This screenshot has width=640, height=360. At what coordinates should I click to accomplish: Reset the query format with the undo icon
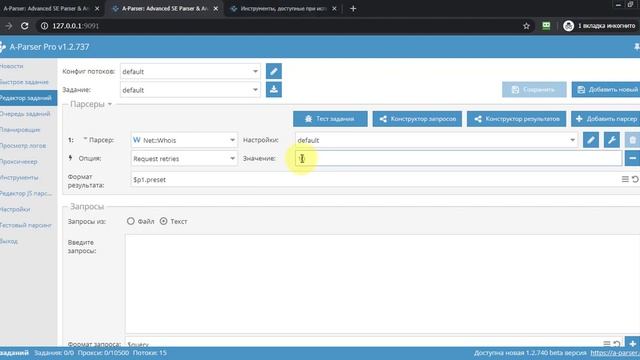tap(617, 344)
